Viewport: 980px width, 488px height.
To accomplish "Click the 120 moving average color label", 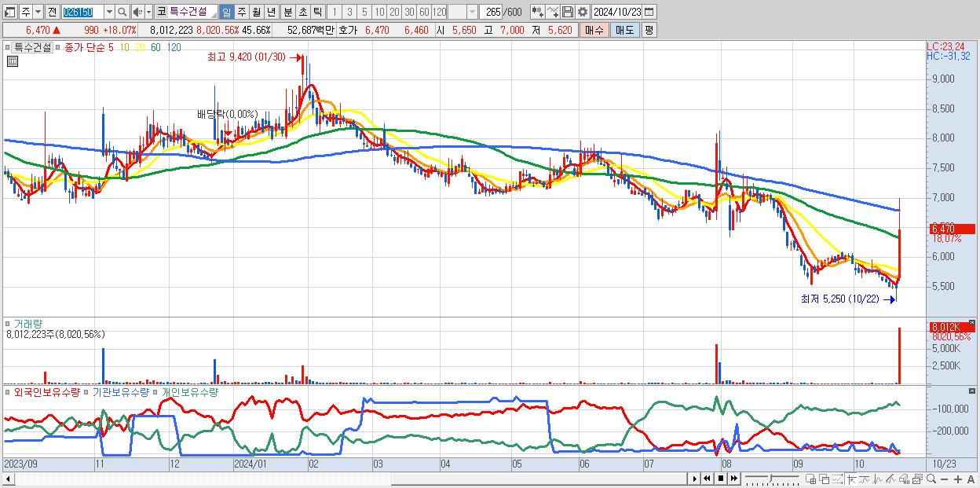I will pos(174,47).
